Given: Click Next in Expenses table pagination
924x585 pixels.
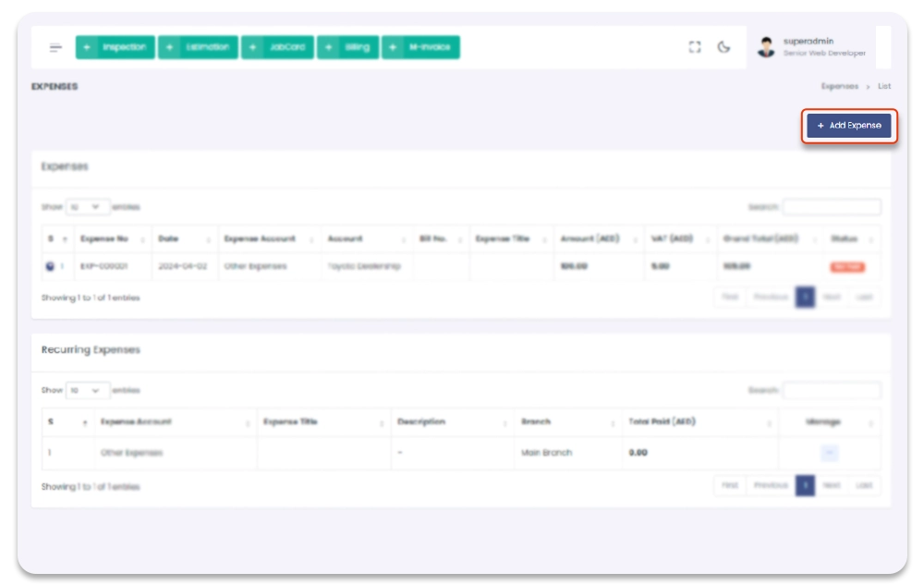Looking at the screenshot, I should (x=832, y=298).
